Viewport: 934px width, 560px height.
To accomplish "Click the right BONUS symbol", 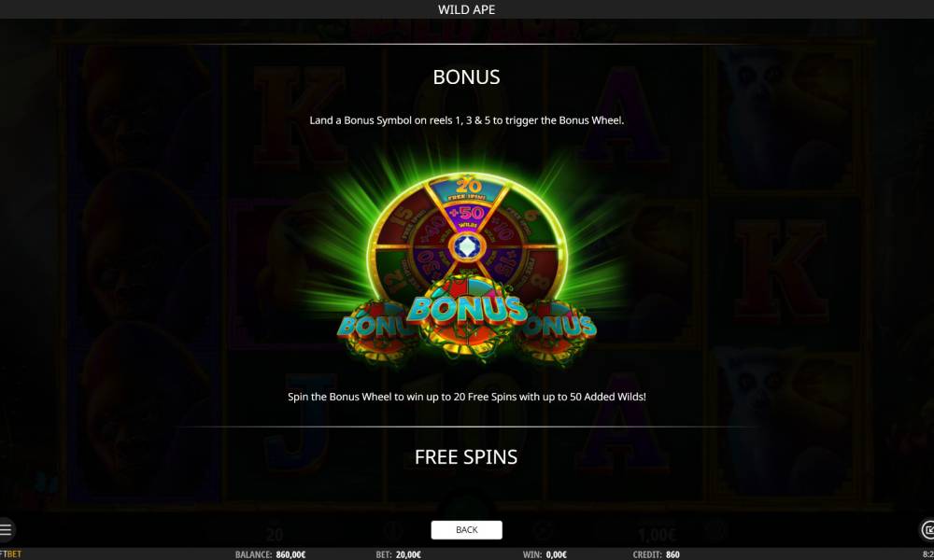I will pos(559,327).
